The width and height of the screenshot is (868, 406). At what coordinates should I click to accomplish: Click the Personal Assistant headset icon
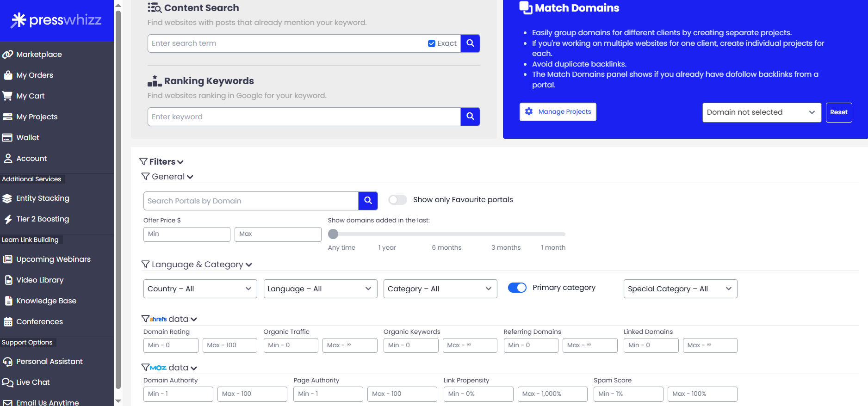[x=7, y=362]
